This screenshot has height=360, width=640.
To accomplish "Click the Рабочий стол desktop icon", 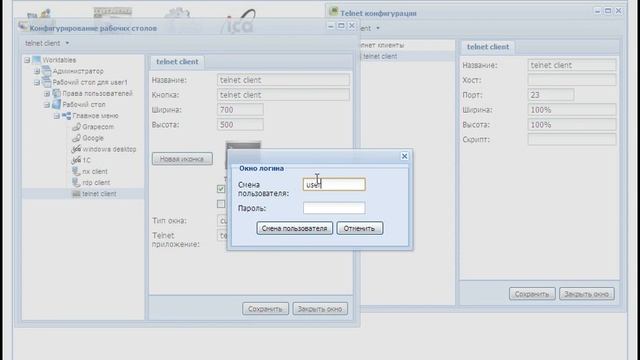I will pyautogui.click(x=56, y=104).
